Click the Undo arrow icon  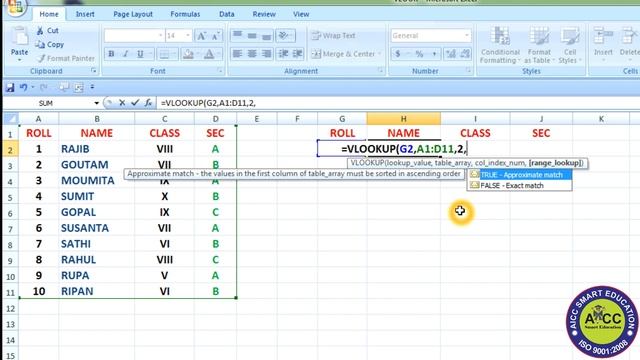coord(23,87)
